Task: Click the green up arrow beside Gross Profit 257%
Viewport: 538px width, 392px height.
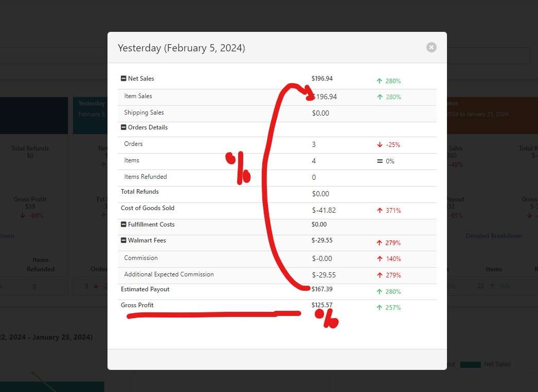Action: pyautogui.click(x=379, y=307)
